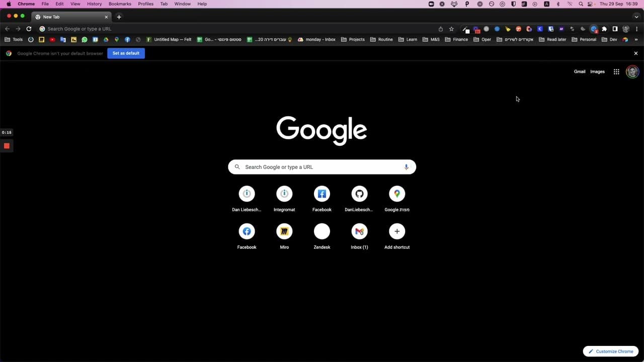Viewport: 644px width, 362px height.
Task: Open monday - Inbox bookmark
Action: point(316,40)
